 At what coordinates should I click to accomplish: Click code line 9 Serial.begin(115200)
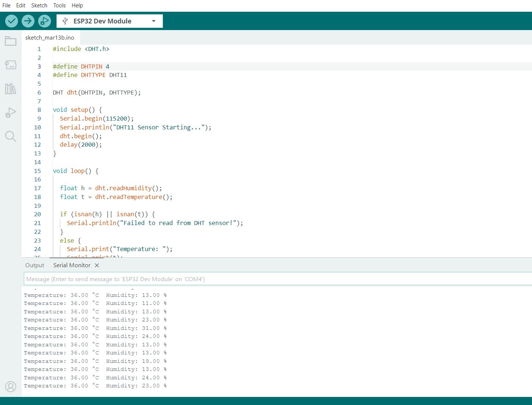click(97, 119)
